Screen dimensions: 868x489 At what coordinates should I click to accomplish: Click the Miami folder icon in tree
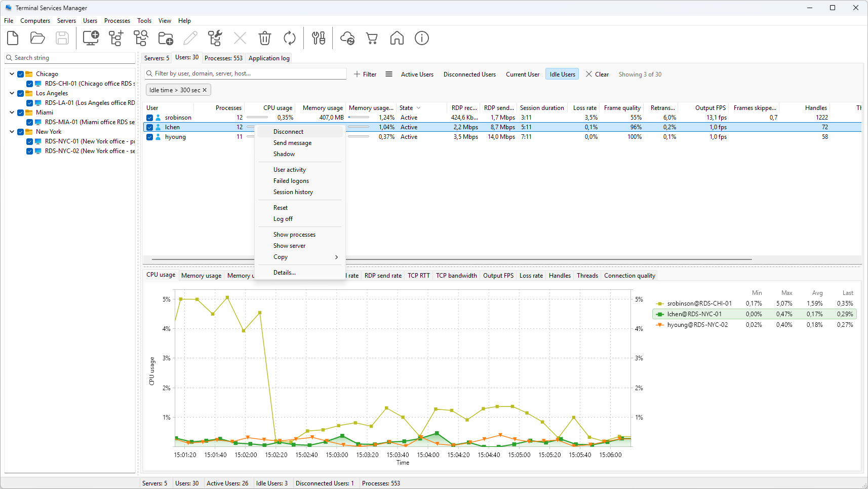click(x=29, y=112)
